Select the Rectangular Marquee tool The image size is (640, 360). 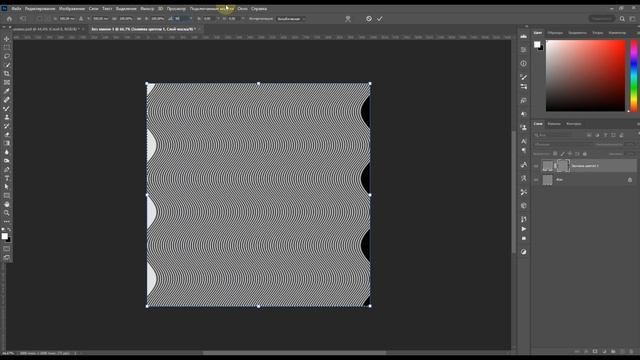tap(7, 47)
